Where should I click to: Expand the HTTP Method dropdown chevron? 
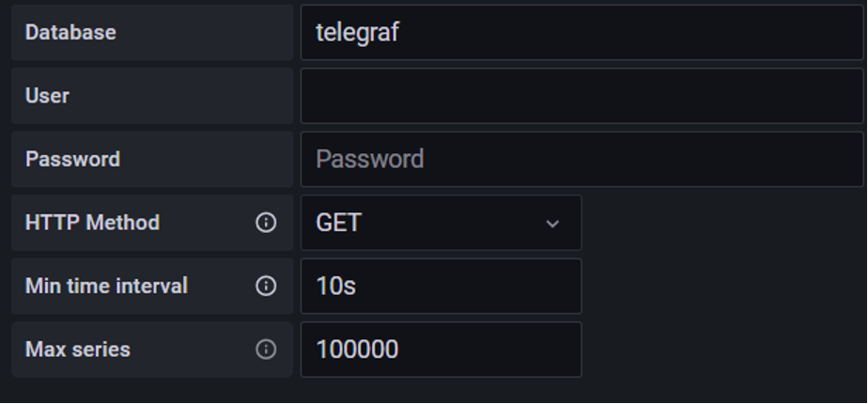(x=552, y=224)
